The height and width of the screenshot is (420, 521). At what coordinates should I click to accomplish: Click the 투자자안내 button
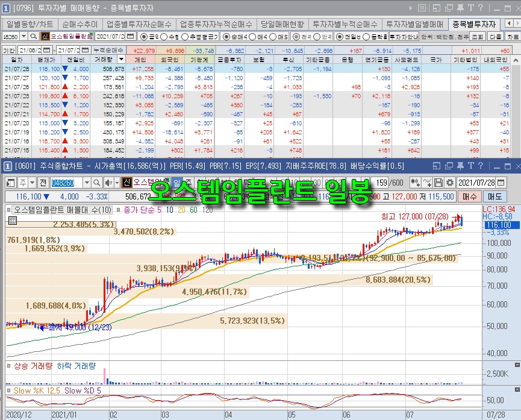[404, 37]
